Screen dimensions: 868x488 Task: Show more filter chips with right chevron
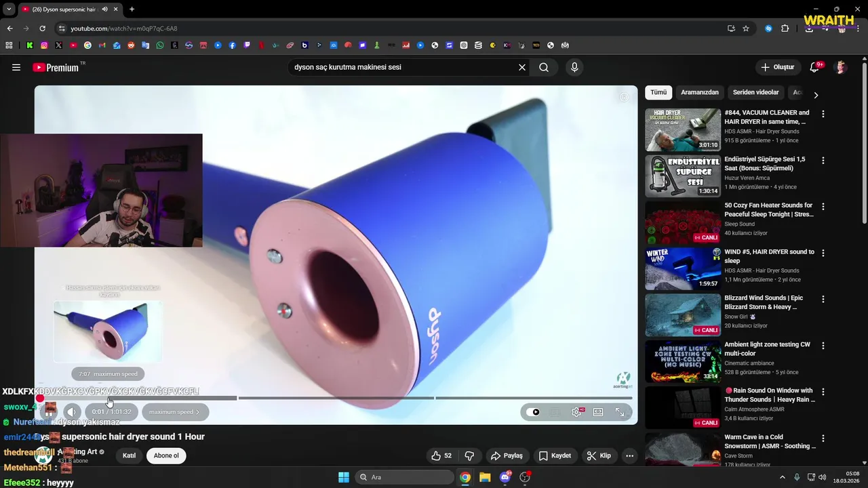816,95
